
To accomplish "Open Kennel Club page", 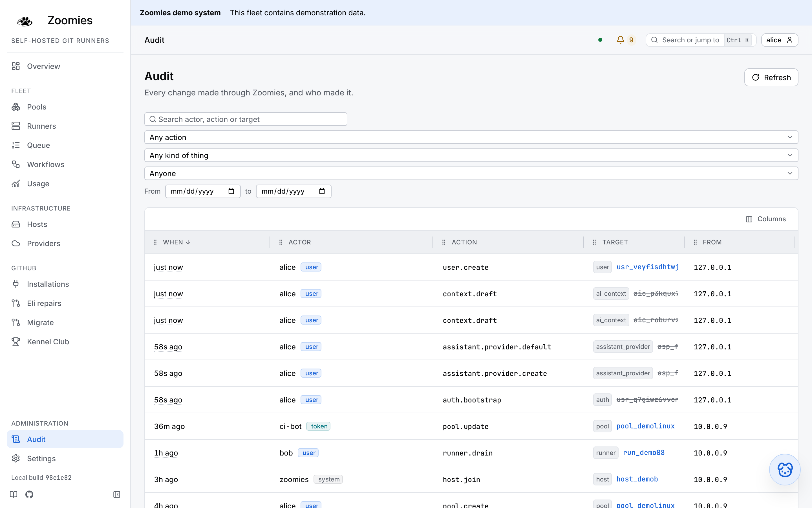I will pyautogui.click(x=65, y=341).
